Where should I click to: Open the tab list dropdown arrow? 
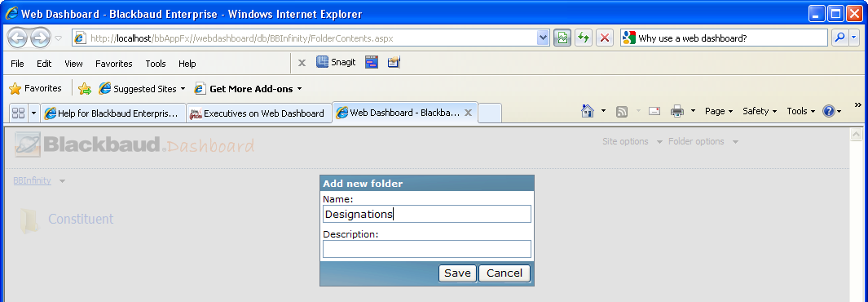coord(33,113)
